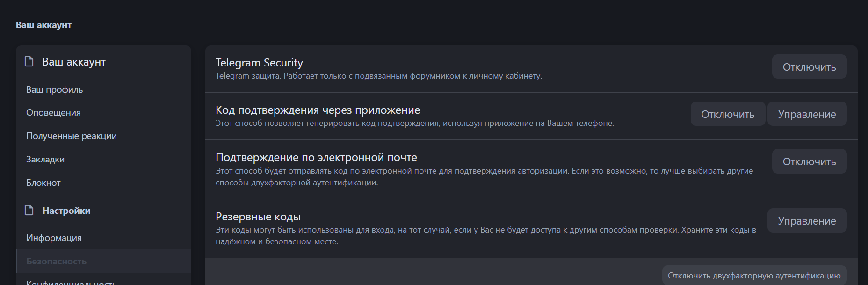Viewport: 868px width, 285px height.
Task: Open 'Управление' for app confirmation code
Action: pos(807,114)
